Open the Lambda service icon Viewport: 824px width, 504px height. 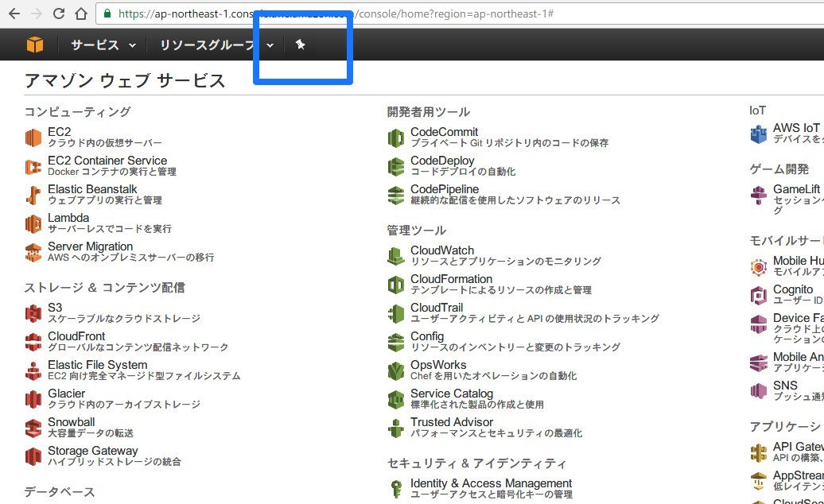click(x=33, y=223)
